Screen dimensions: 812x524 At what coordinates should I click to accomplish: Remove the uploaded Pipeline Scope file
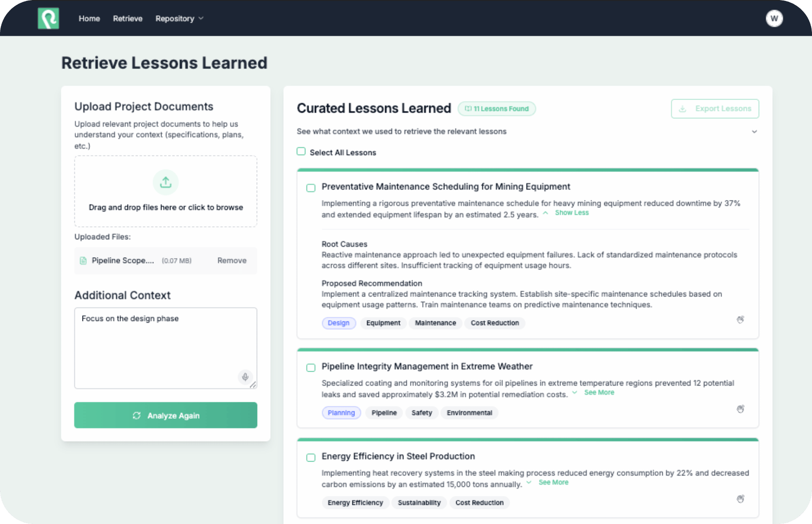[x=232, y=261]
